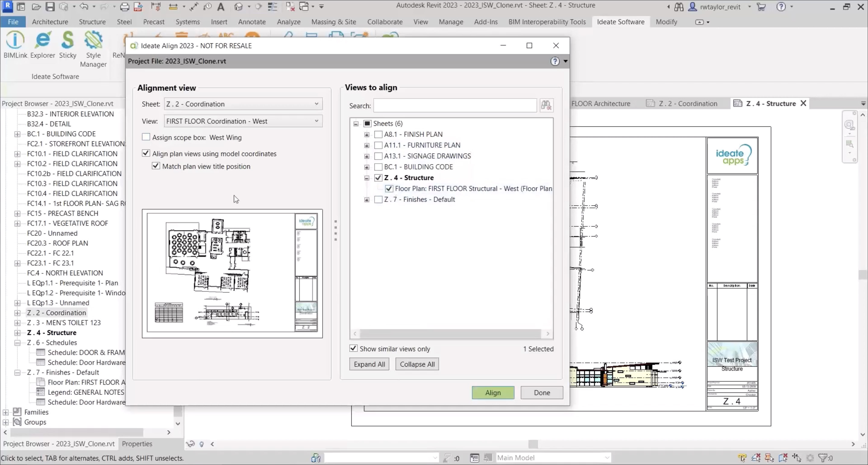Check the A11.1 - FURNITURE PLAN sheet
Image resolution: width=868 pixels, height=465 pixels.
[x=378, y=145]
